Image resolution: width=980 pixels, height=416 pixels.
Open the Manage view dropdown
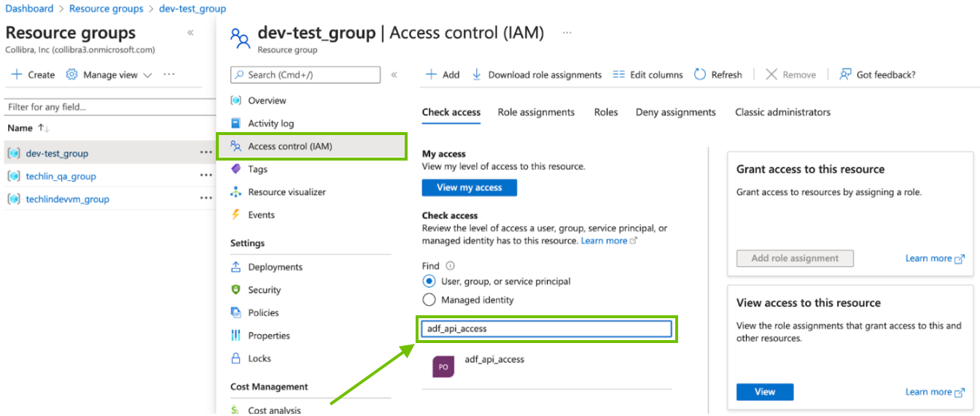pyautogui.click(x=109, y=74)
